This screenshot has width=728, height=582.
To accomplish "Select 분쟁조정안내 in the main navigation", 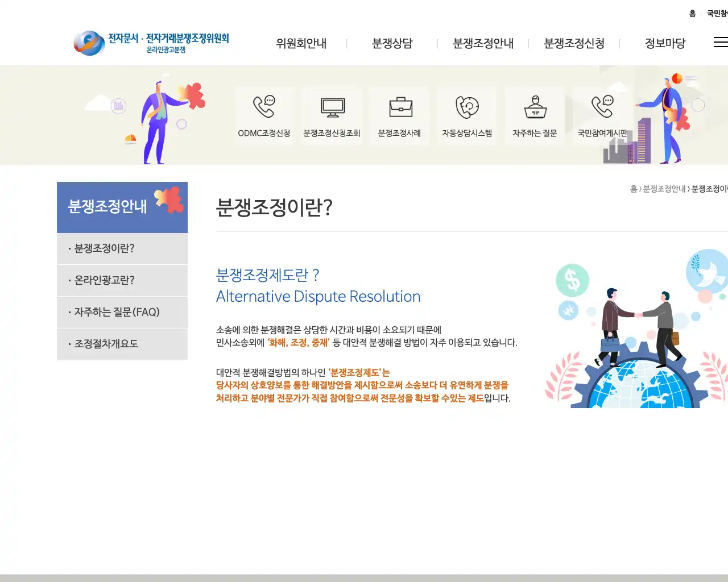I will point(482,43).
